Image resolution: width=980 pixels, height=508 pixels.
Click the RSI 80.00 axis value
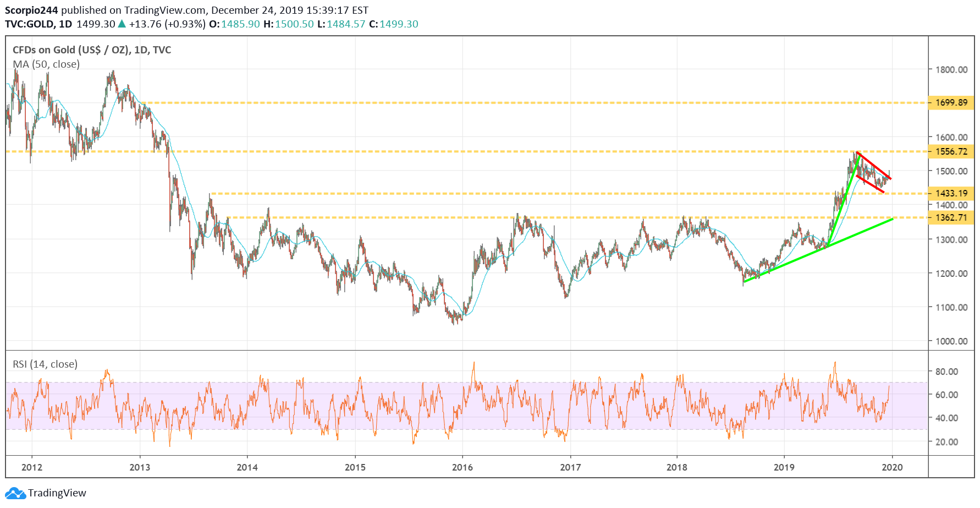click(946, 372)
